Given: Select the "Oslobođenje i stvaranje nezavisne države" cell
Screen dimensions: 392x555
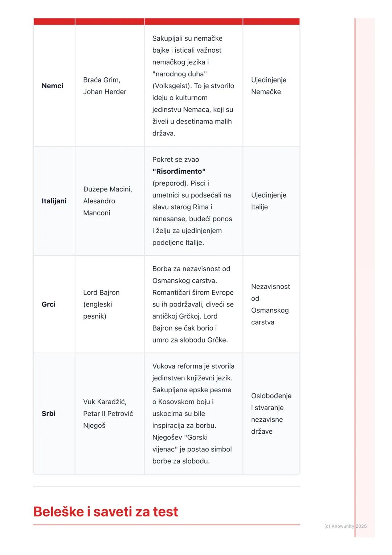Looking at the screenshot, I should (x=271, y=413).
